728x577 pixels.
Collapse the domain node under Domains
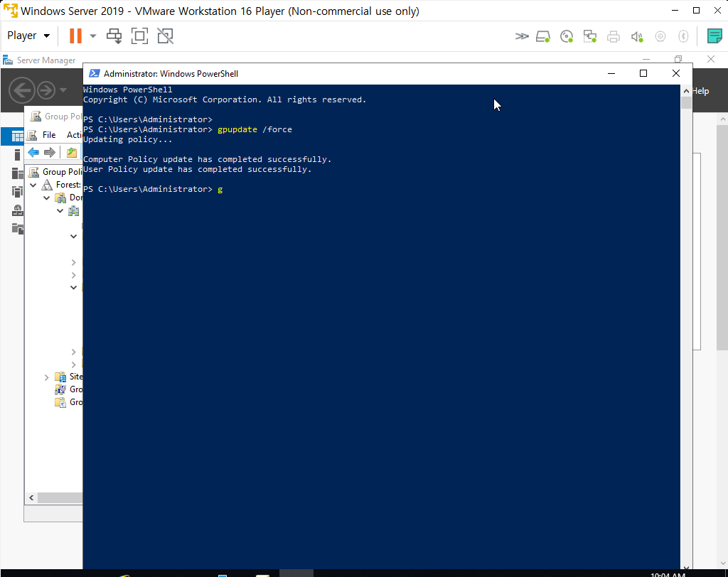[60, 211]
